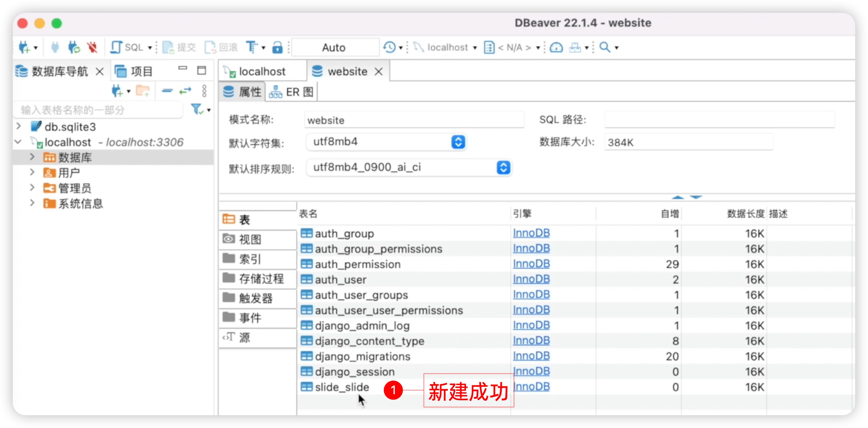This screenshot has height=428, width=868.
Task: Click the search magnifier icon
Action: point(605,47)
